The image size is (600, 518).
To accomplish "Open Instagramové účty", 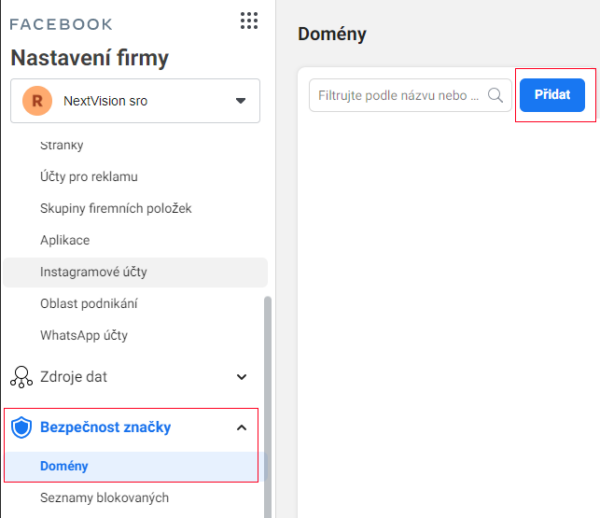I will click(94, 272).
